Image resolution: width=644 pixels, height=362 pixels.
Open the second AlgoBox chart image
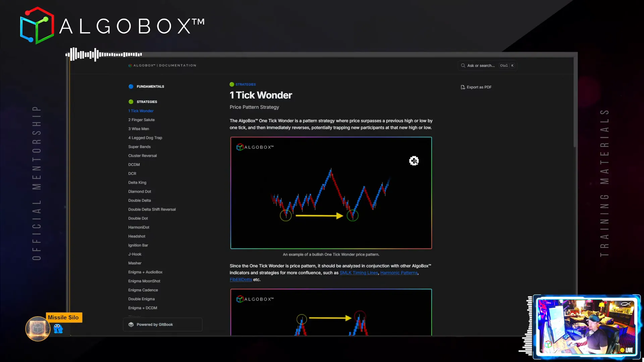pos(331,312)
